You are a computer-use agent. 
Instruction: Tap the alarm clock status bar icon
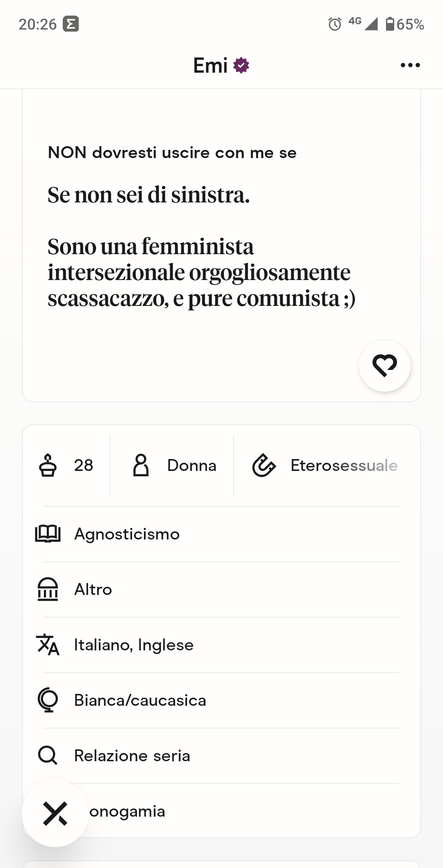pyautogui.click(x=335, y=24)
